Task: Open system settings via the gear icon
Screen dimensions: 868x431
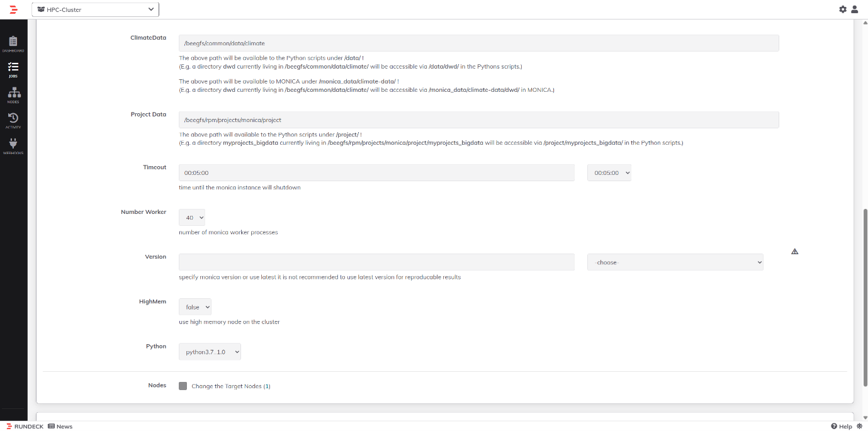Action: click(842, 9)
